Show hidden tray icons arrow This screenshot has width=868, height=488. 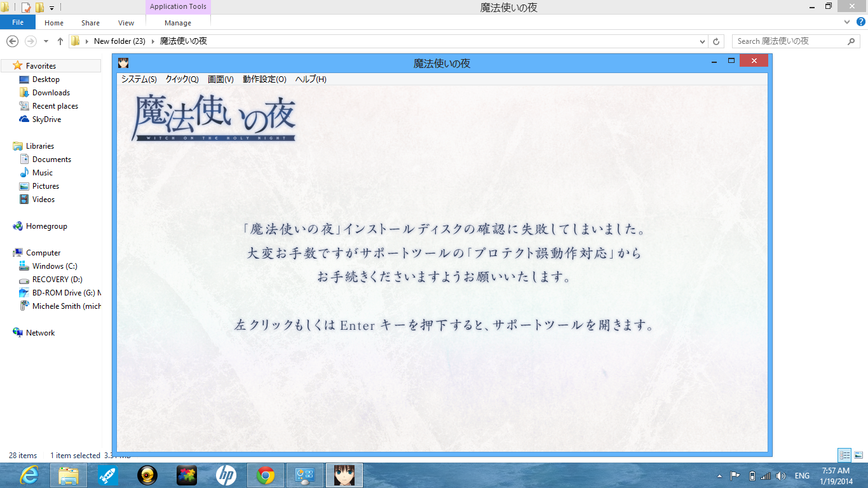tap(719, 476)
